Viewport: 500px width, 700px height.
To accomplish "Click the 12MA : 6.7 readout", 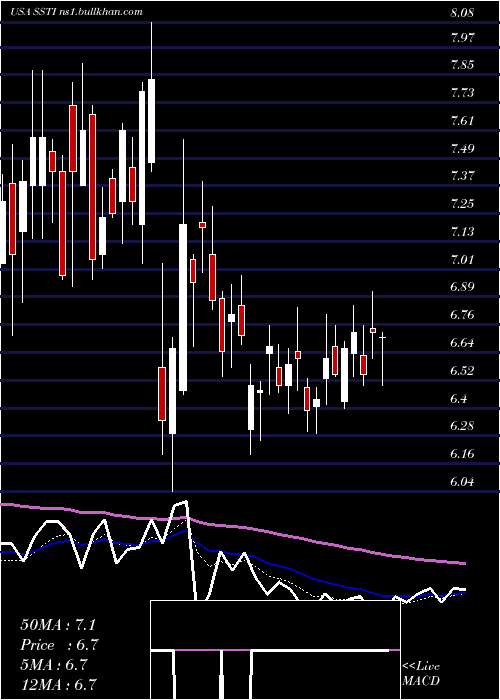I will tap(59, 684).
